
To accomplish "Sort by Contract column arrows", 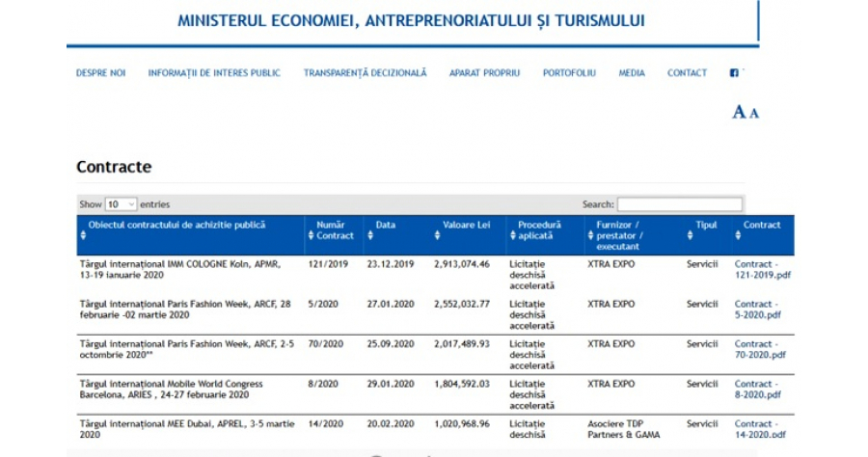I will pos(738,235).
